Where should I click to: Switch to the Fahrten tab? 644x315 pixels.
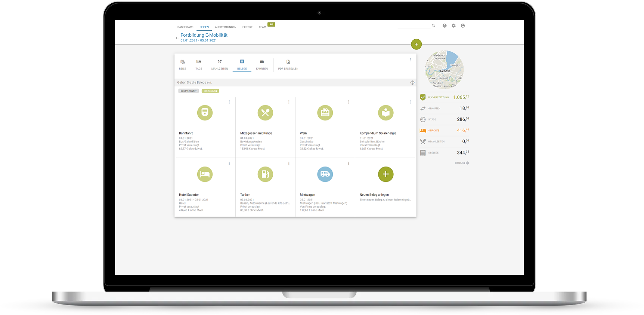pos(262,64)
